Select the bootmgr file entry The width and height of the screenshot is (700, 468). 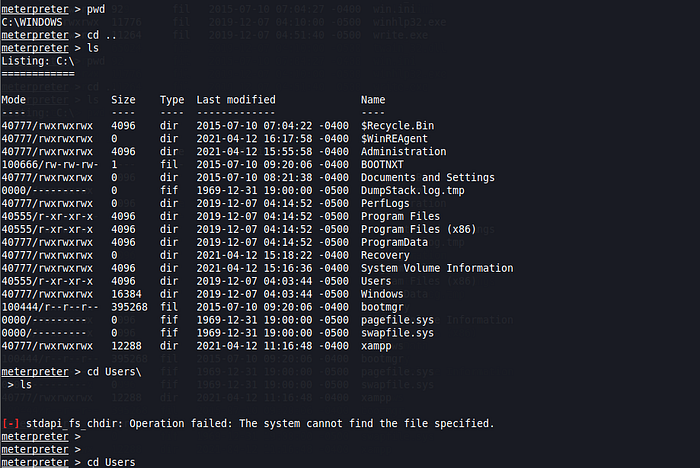(382, 307)
